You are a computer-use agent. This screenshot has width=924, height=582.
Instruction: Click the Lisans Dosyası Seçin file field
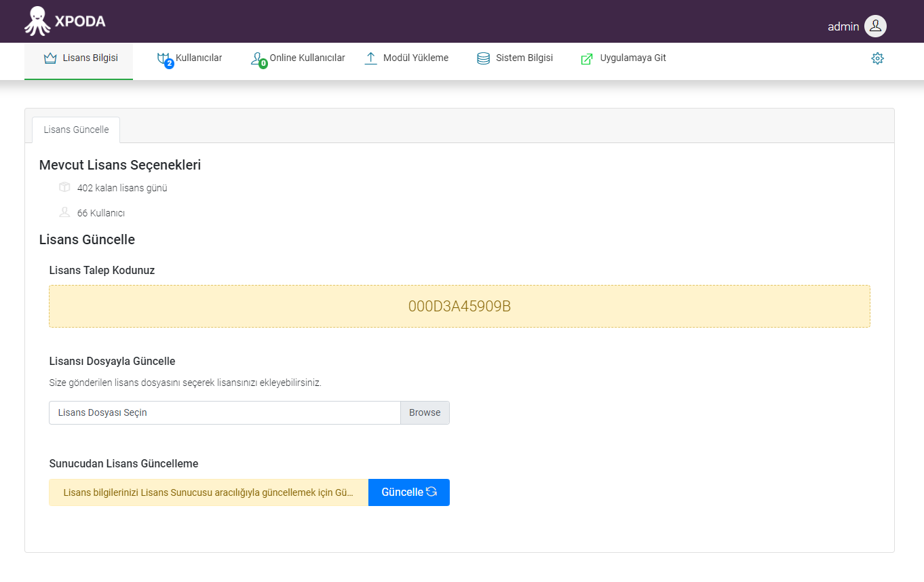pos(225,412)
